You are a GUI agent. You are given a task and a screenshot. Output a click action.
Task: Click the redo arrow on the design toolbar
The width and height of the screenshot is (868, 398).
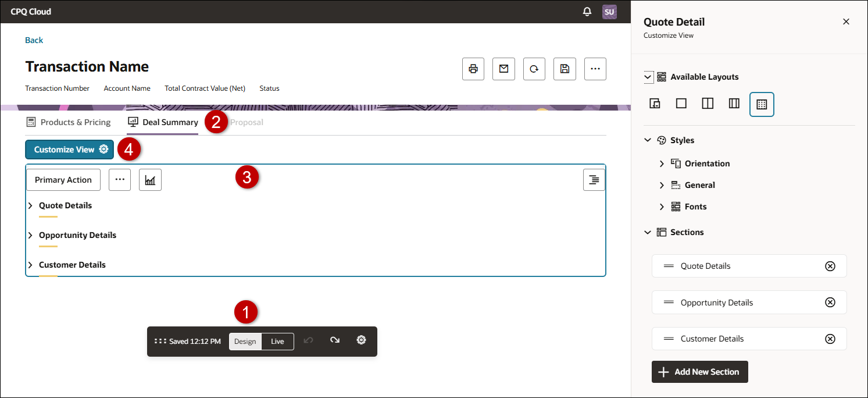click(334, 341)
